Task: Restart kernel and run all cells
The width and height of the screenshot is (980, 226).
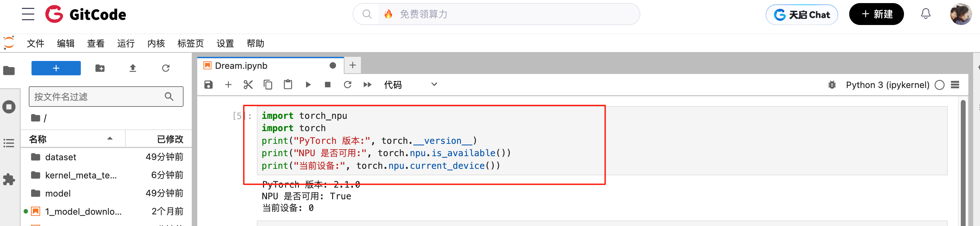Action: (367, 85)
